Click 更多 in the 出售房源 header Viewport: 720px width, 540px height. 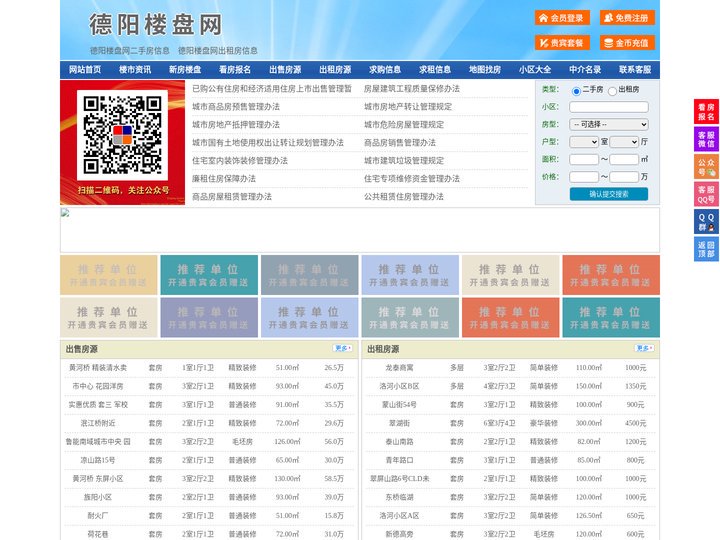click(343, 348)
